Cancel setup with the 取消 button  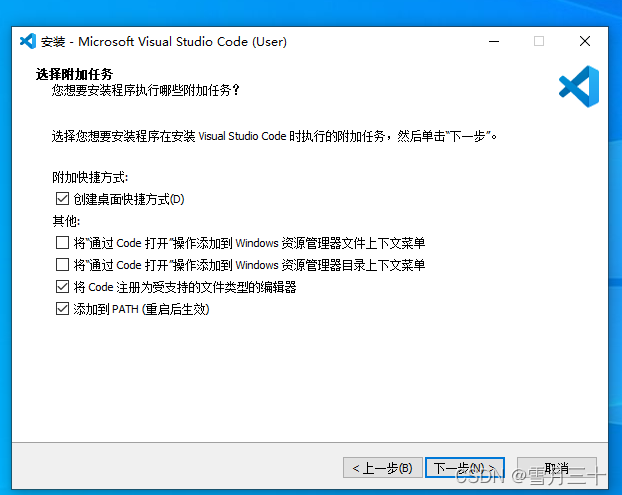(x=557, y=468)
